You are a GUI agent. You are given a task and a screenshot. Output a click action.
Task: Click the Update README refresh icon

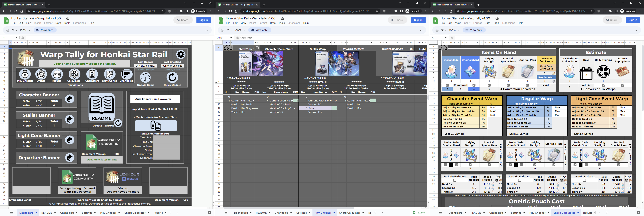coord(118,123)
